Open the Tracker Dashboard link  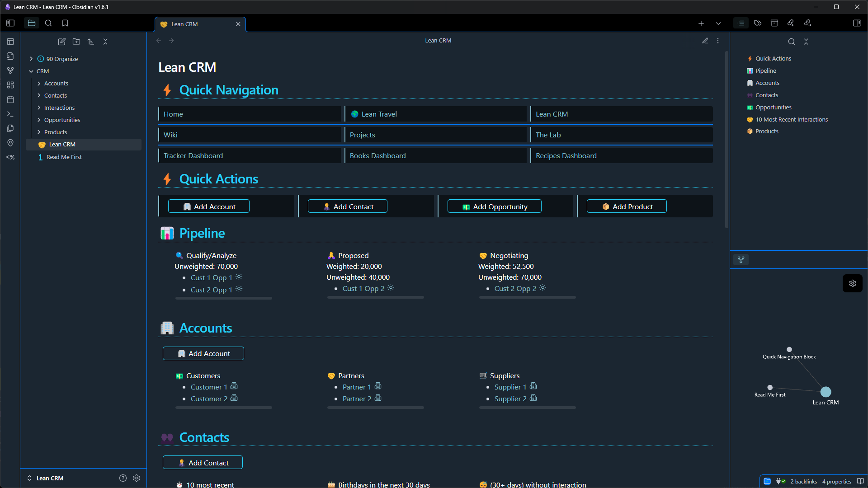click(x=193, y=156)
